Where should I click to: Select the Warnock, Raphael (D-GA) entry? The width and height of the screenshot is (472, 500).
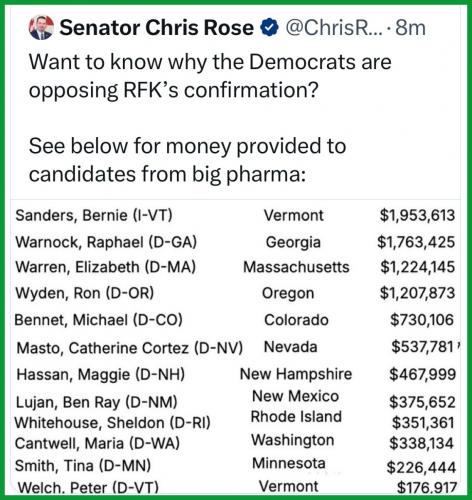[106, 242]
